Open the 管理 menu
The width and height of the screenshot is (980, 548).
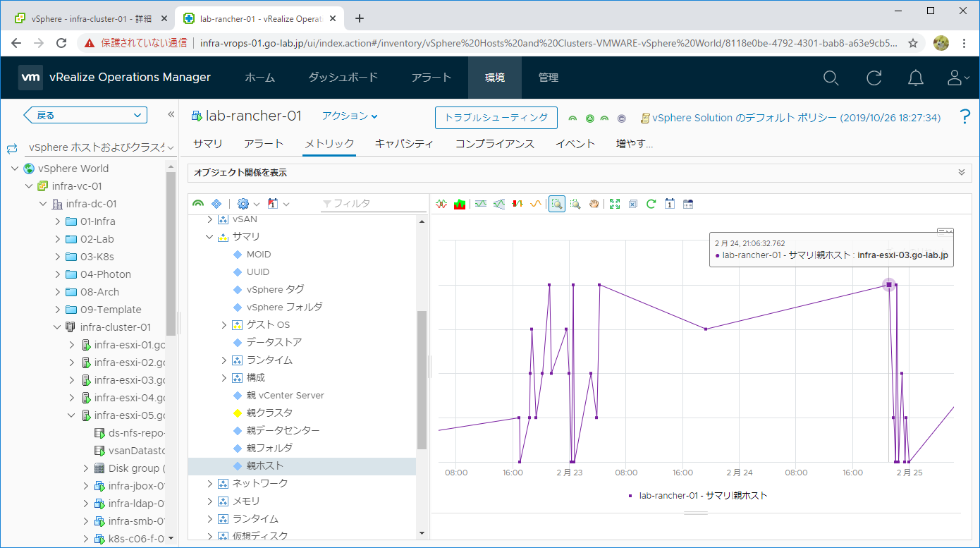(x=549, y=78)
